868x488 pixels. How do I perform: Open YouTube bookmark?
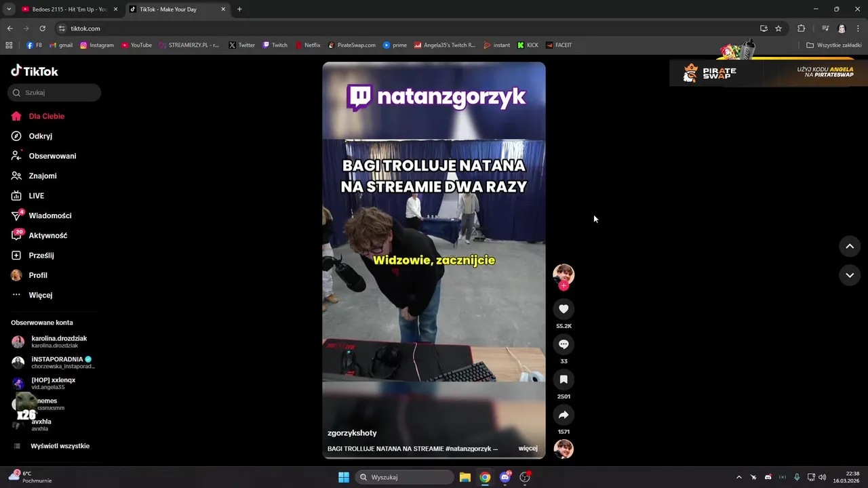(136, 45)
